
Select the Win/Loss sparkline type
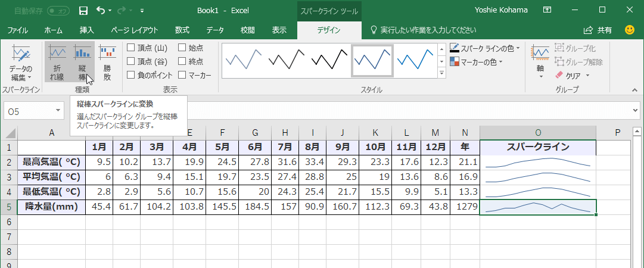tap(107, 63)
